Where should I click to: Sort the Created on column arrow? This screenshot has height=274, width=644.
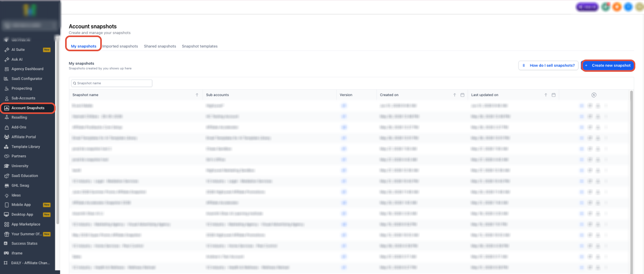pos(455,95)
